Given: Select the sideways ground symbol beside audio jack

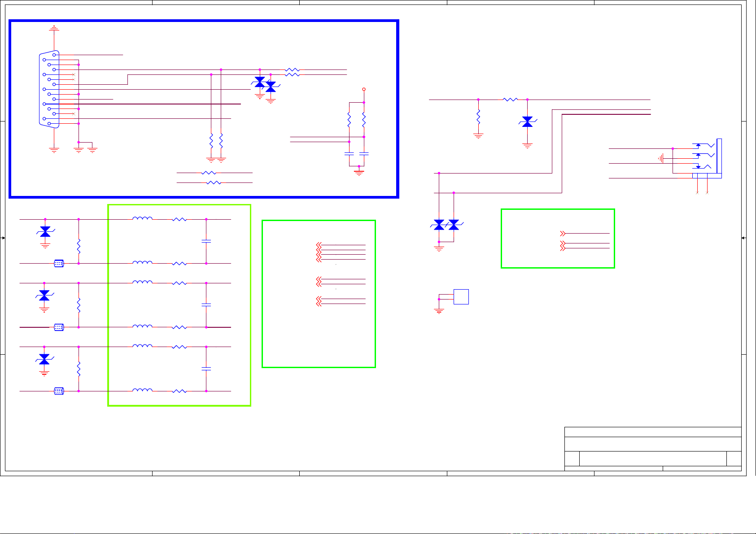Looking at the screenshot, I should 661,158.
